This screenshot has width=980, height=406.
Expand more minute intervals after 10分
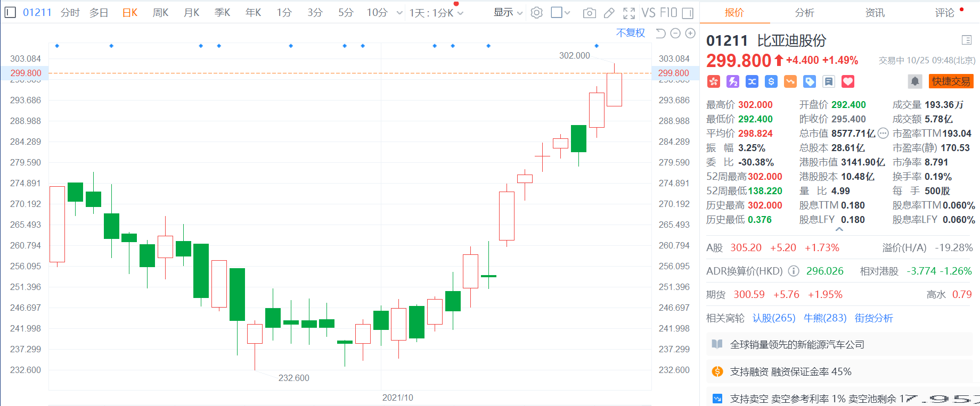[x=399, y=13]
